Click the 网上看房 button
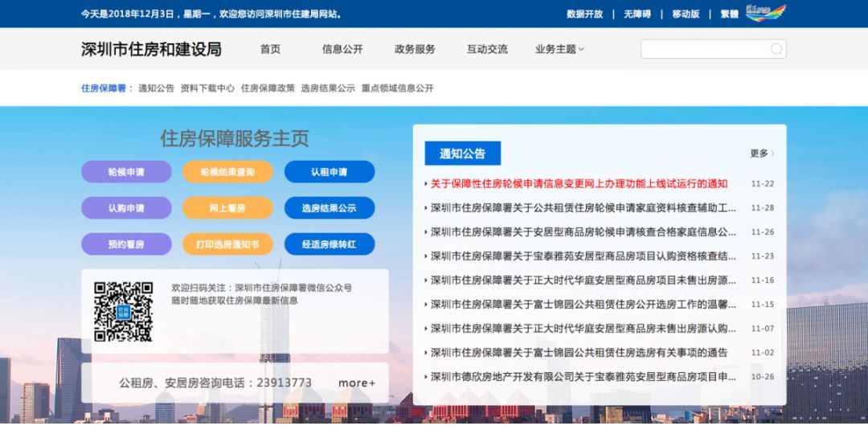Viewport: 868px width, 438px height. (227, 208)
